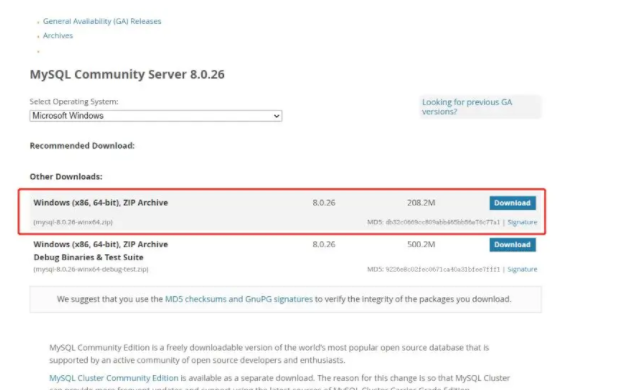Click the Recommended Download label
The image size is (635, 390).
[82, 146]
